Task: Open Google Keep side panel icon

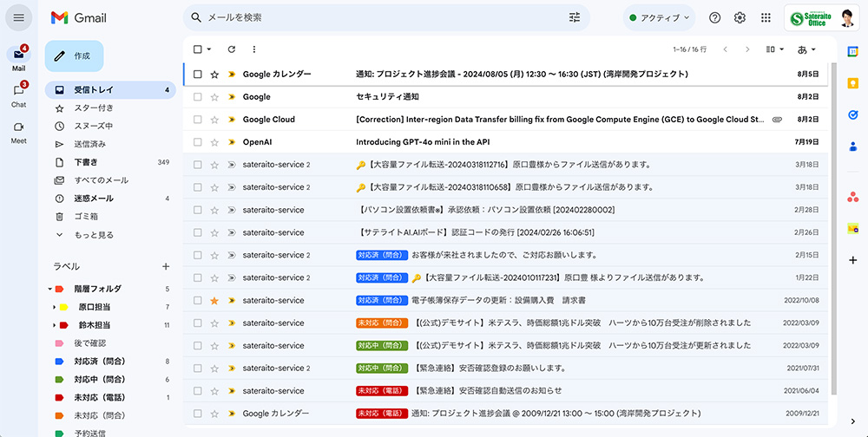Action: pos(852,83)
